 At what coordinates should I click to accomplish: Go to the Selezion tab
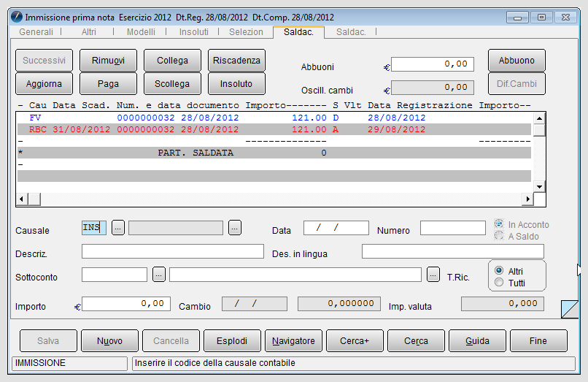(246, 32)
